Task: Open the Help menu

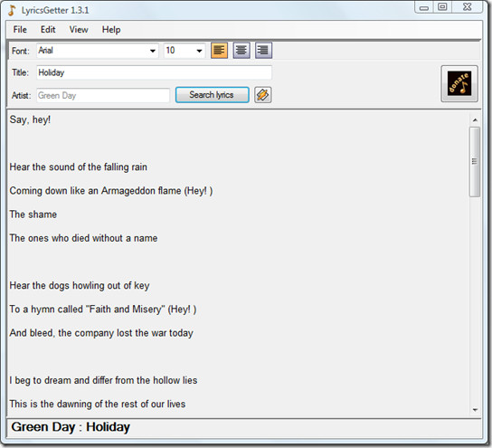Action: tap(111, 30)
